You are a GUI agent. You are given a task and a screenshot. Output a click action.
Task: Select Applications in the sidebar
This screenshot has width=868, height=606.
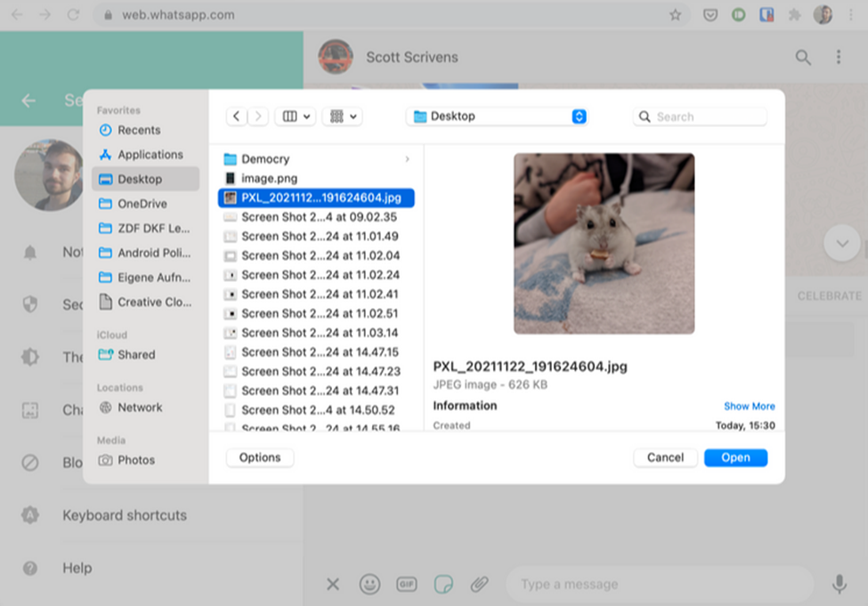146,155
